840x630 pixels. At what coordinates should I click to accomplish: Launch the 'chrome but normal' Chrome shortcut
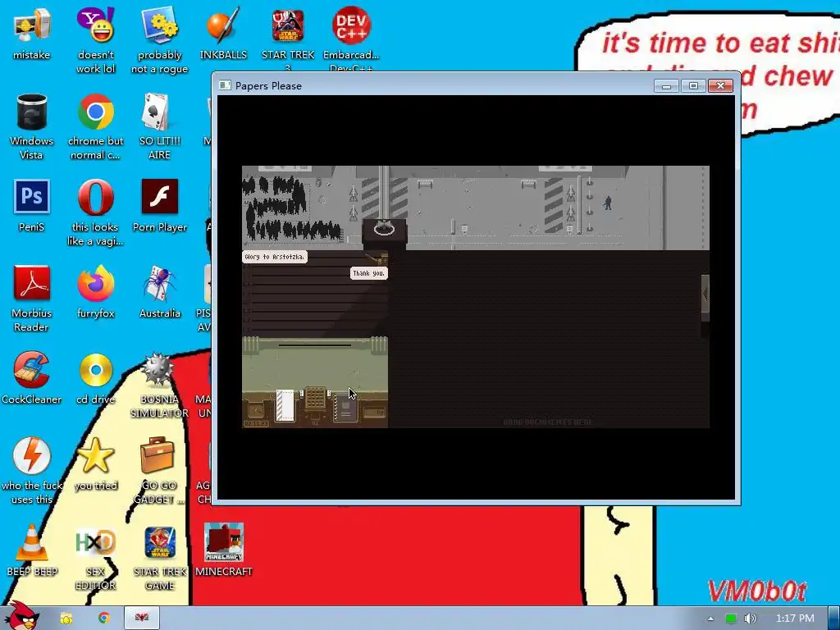point(95,112)
